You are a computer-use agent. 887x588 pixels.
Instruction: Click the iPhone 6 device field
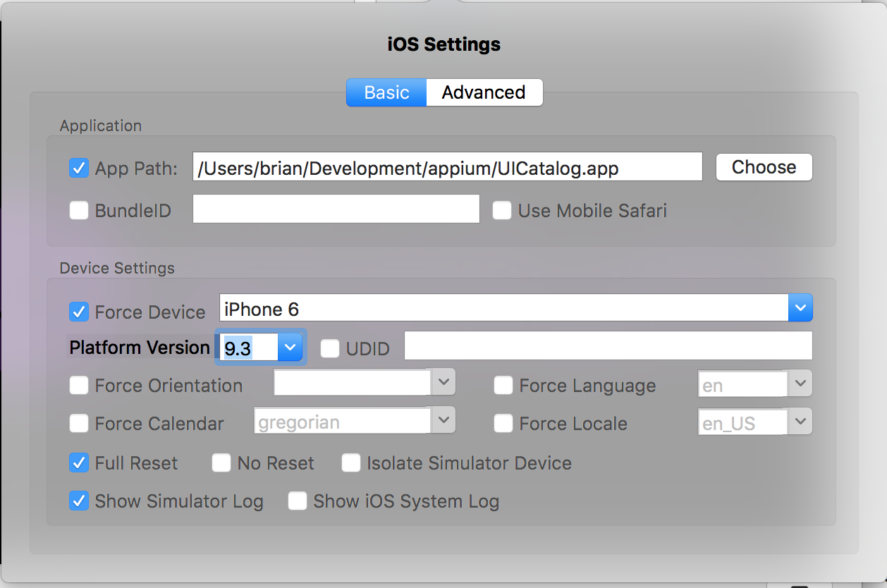504,308
